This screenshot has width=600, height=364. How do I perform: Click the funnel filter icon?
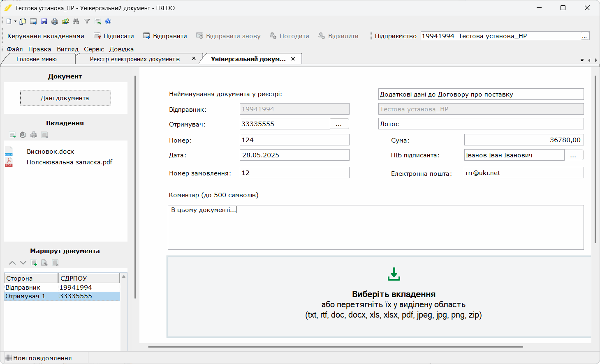[x=87, y=21]
